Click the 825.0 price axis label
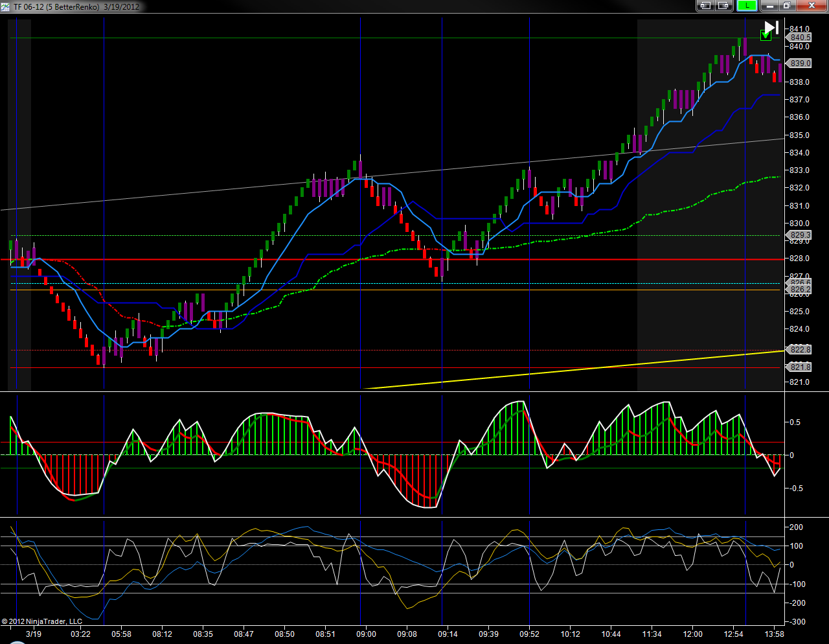This screenshot has height=644, width=829. 800,312
